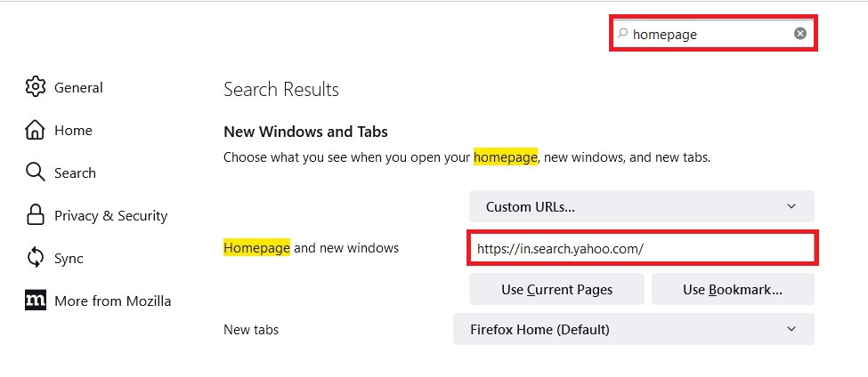Clear the settings search with the X icon
Viewport: 868px width, 377px height.
[x=800, y=34]
